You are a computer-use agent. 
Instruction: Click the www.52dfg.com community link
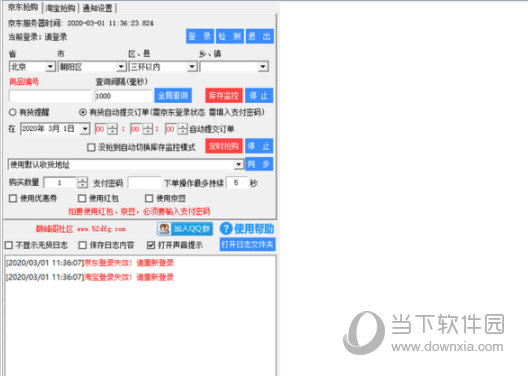coord(101,229)
